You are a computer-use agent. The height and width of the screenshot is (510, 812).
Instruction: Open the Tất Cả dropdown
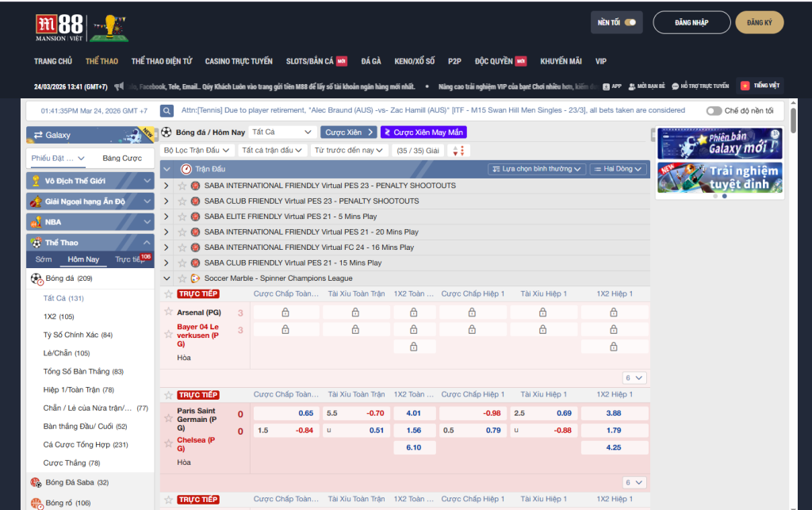[x=282, y=132]
